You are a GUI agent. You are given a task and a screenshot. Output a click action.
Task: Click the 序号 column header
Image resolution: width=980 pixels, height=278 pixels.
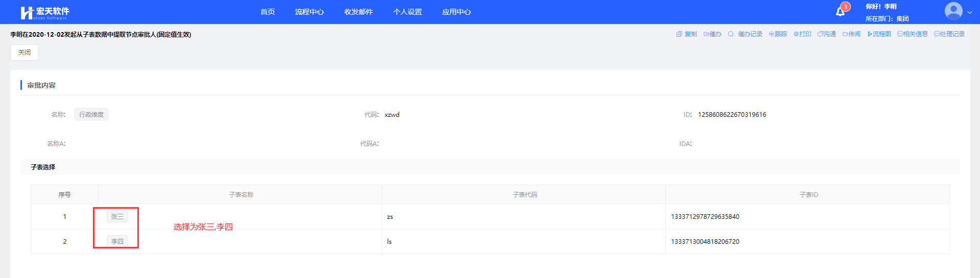tap(64, 195)
